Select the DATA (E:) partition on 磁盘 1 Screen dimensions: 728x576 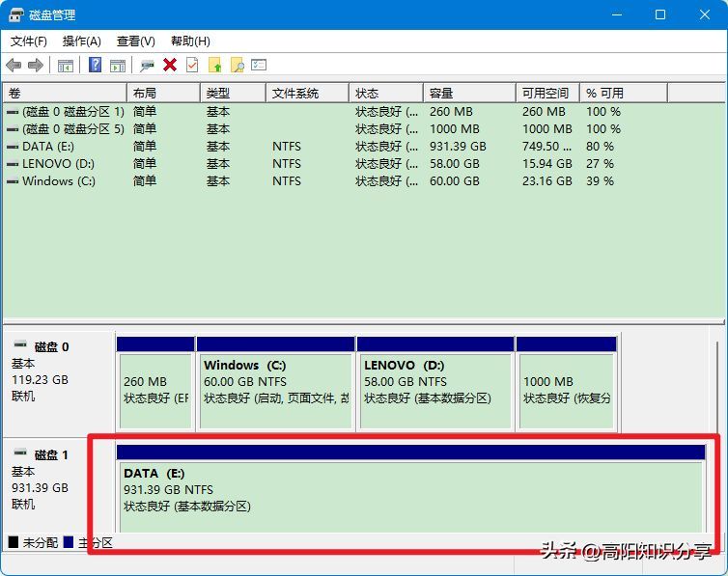411,489
